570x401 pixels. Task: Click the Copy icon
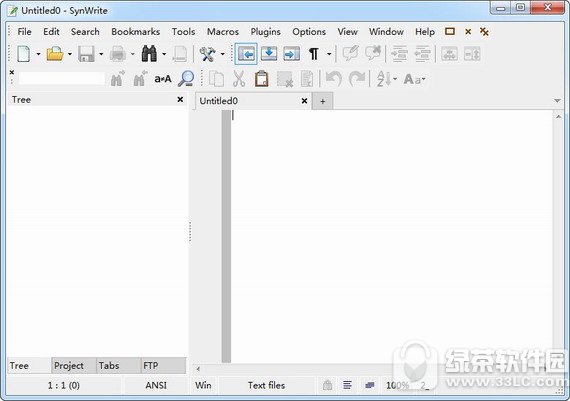tap(216, 79)
